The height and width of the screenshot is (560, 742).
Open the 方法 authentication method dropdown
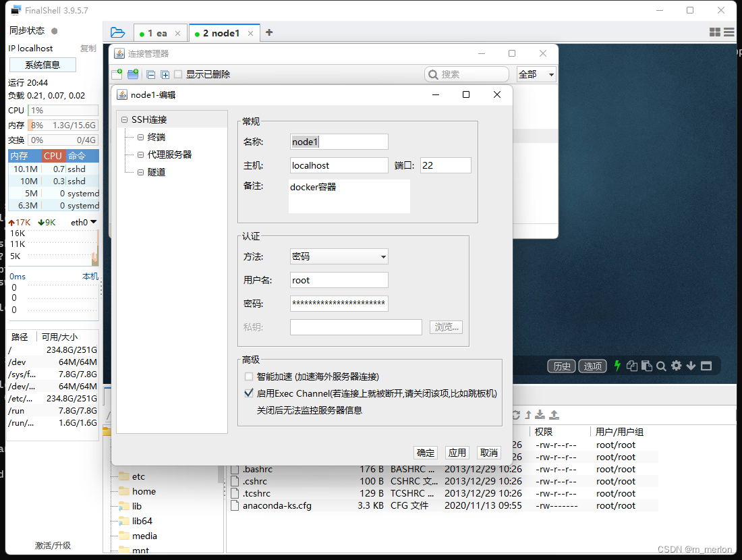[339, 256]
